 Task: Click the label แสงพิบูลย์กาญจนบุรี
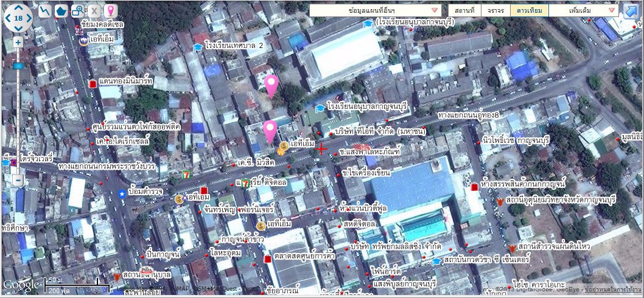404,284
